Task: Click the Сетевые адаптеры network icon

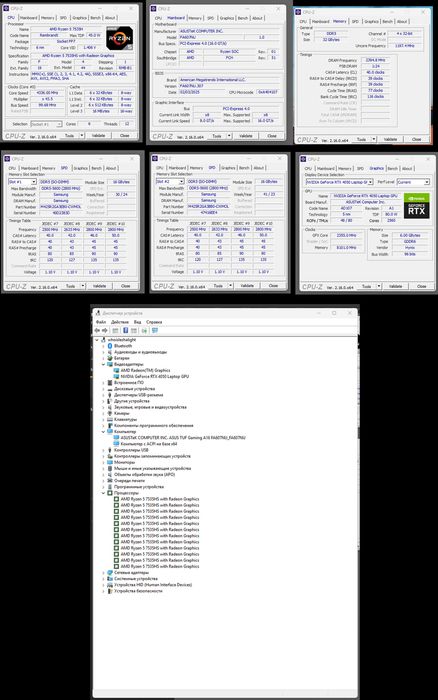Action: tap(110, 572)
